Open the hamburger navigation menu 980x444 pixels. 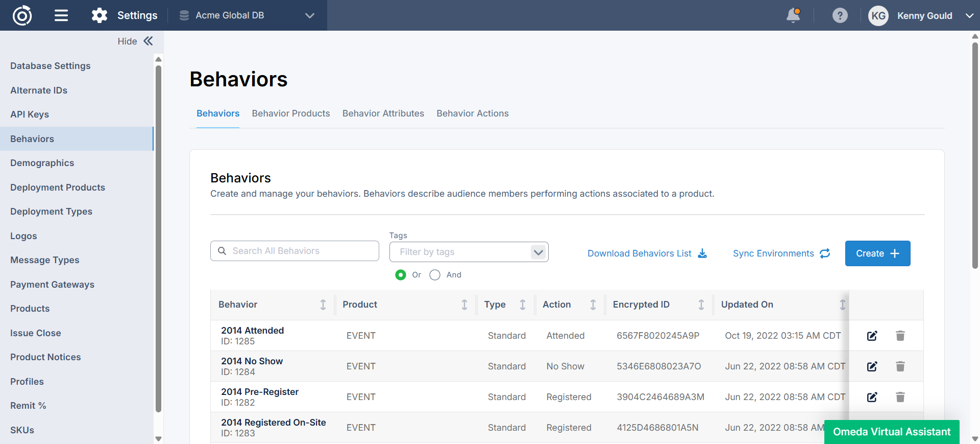[61, 15]
